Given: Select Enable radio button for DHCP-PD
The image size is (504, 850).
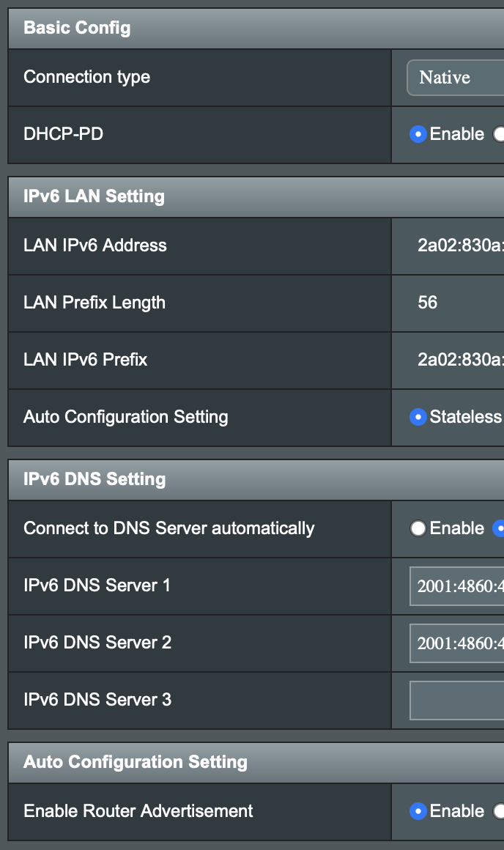Looking at the screenshot, I should coord(418,135).
